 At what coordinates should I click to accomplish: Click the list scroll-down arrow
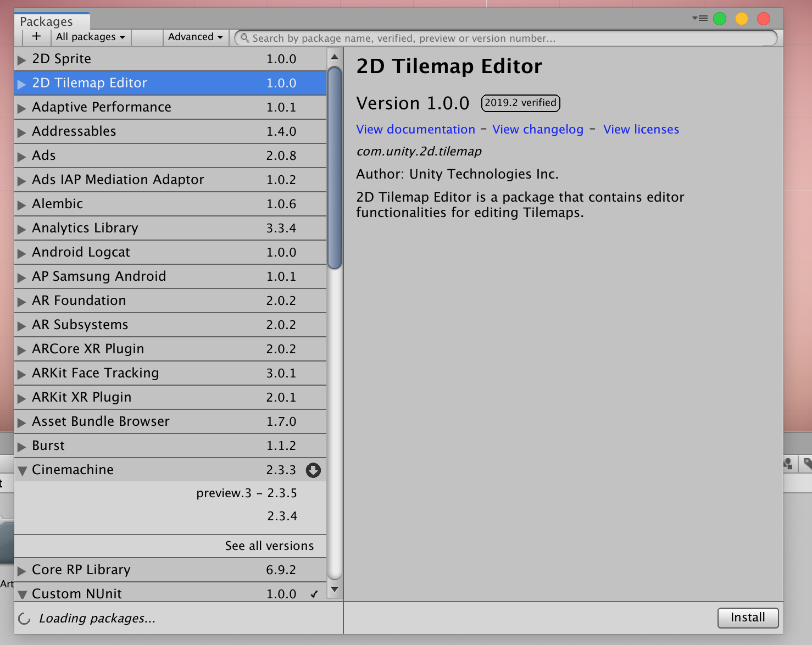coord(335,590)
